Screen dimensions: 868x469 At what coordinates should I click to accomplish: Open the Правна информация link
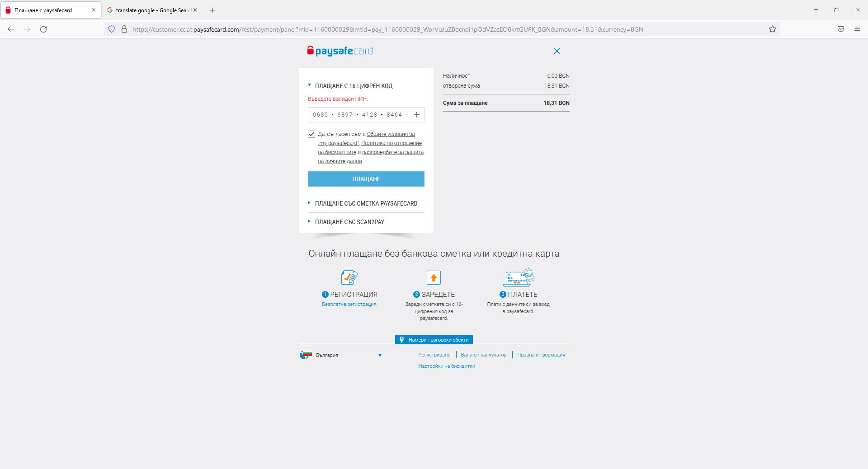[541, 355]
